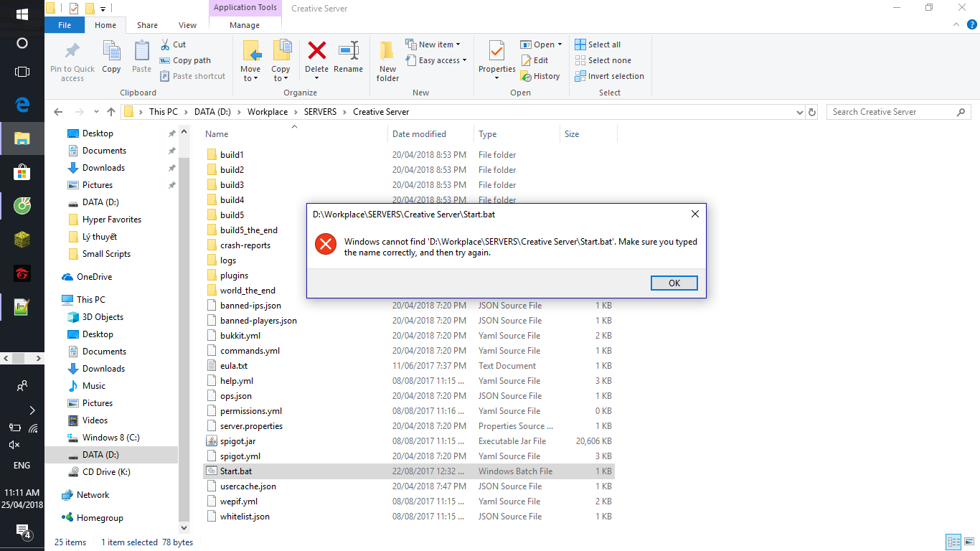Screen dimensions: 980x551
Task: Click Invert selection in the ribbon
Action: pos(609,76)
